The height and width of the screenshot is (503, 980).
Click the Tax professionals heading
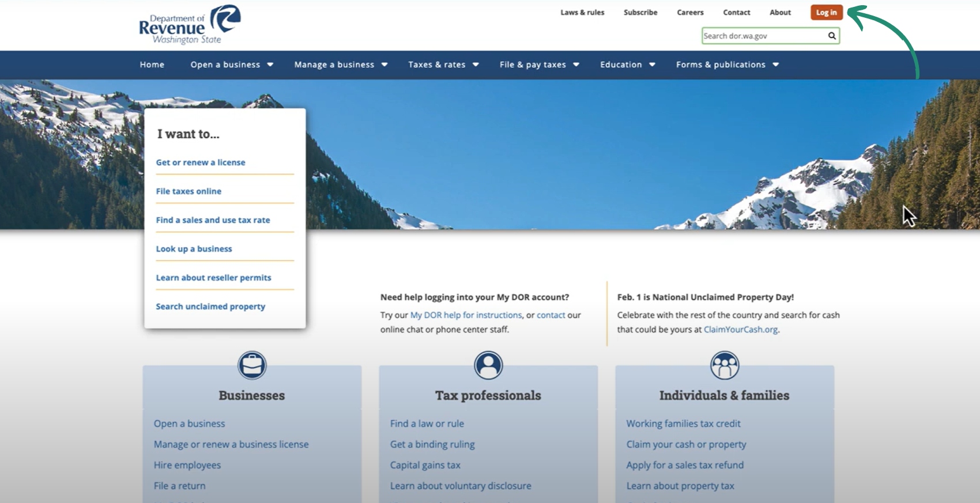(488, 395)
